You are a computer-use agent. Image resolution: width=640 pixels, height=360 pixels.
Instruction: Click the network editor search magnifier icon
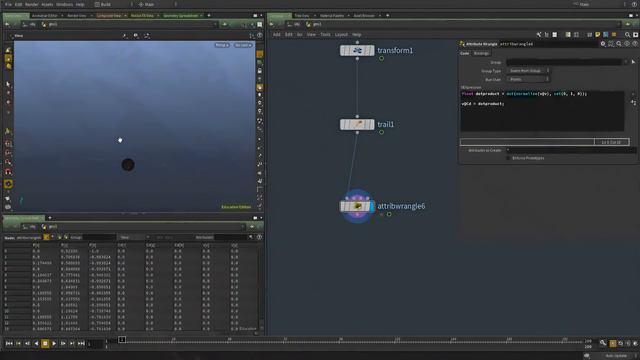(x=628, y=35)
